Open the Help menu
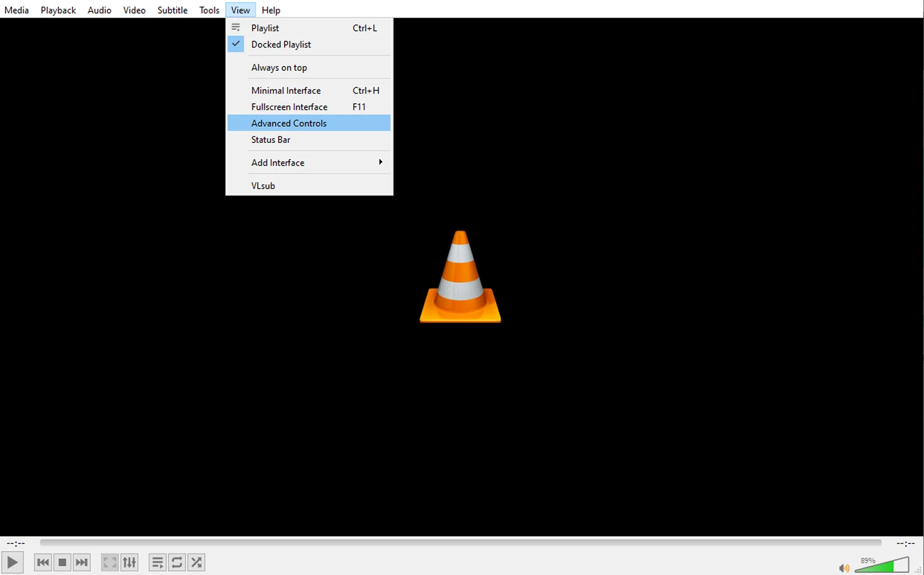Viewport: 924px width, 575px height. coord(271,10)
